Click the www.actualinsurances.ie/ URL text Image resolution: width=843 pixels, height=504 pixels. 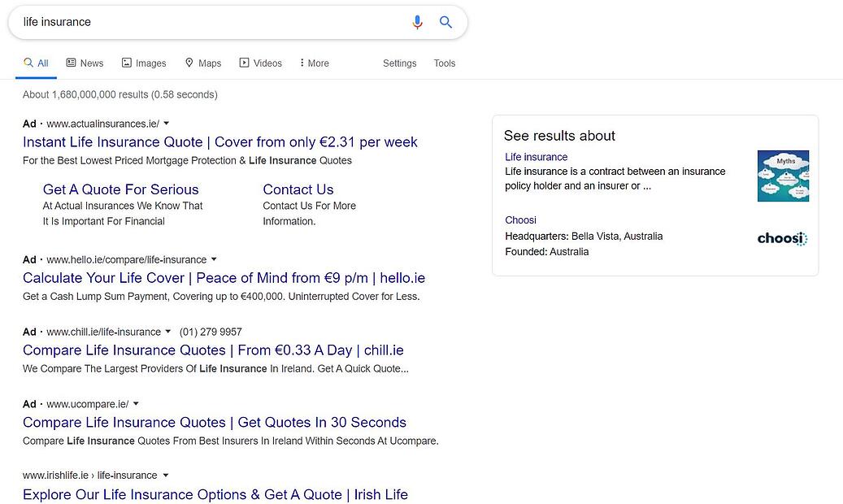(102, 124)
